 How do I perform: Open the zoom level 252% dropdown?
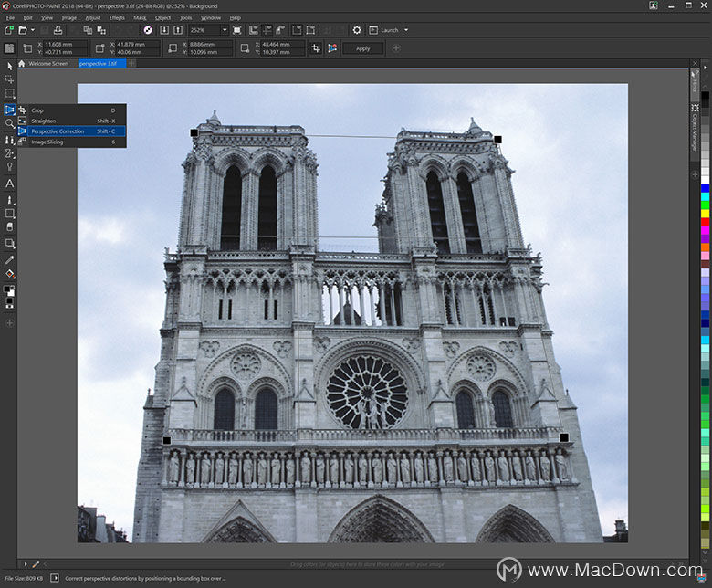(225, 30)
